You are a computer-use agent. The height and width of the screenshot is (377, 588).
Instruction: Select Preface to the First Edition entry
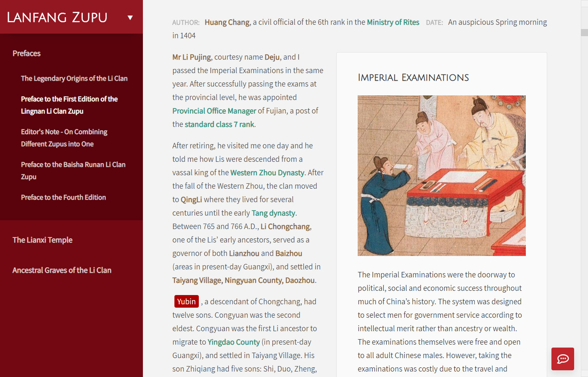click(69, 105)
